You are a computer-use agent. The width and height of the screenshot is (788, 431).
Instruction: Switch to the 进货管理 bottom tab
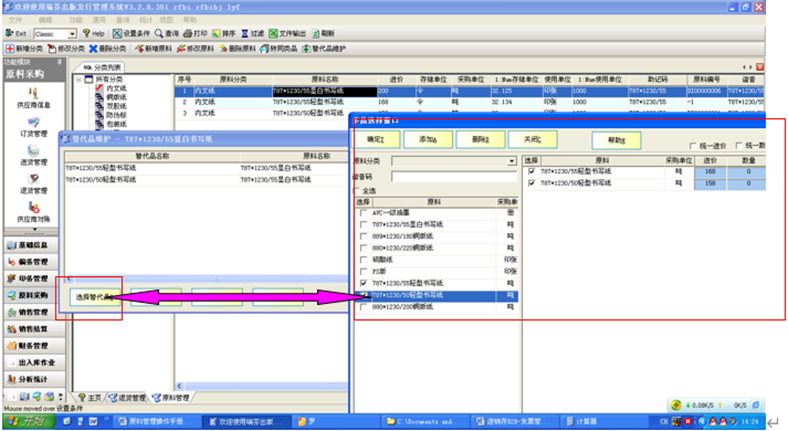130,397
